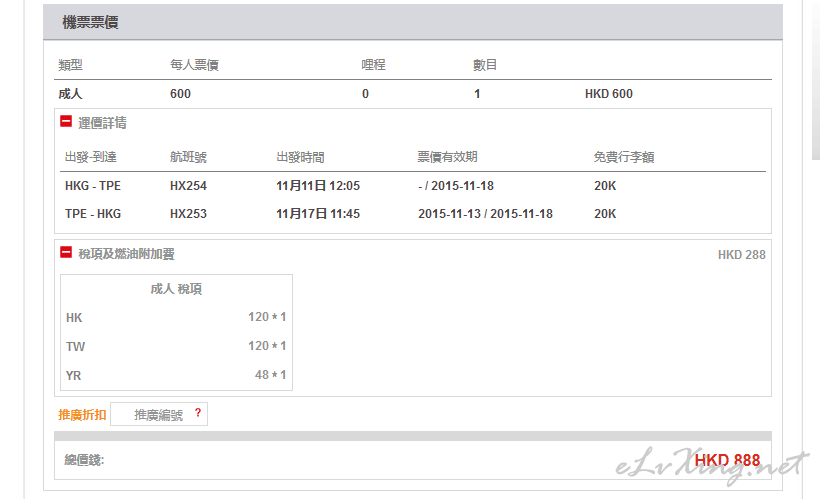Click flight number HX253
This screenshot has width=820, height=499.
pyautogui.click(x=188, y=214)
